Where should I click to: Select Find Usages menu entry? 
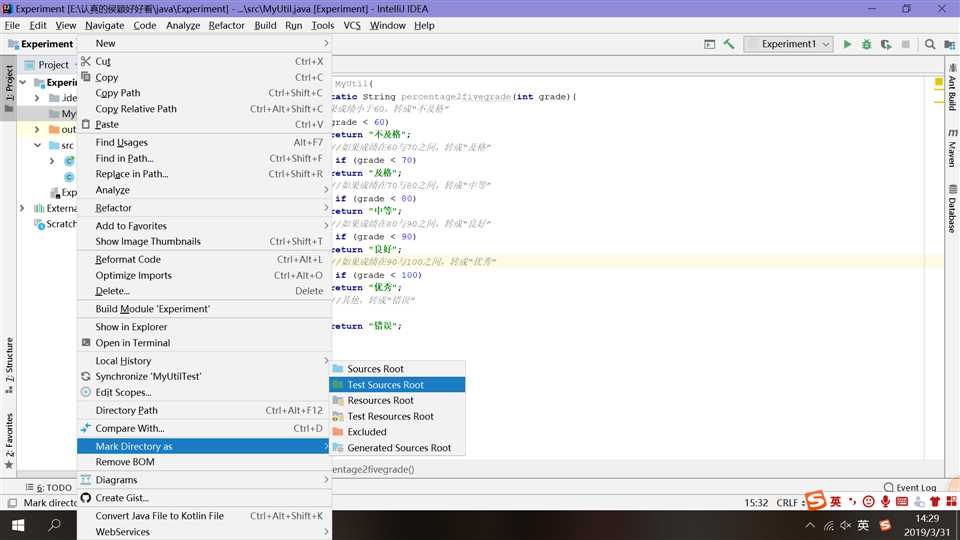[x=204, y=142]
